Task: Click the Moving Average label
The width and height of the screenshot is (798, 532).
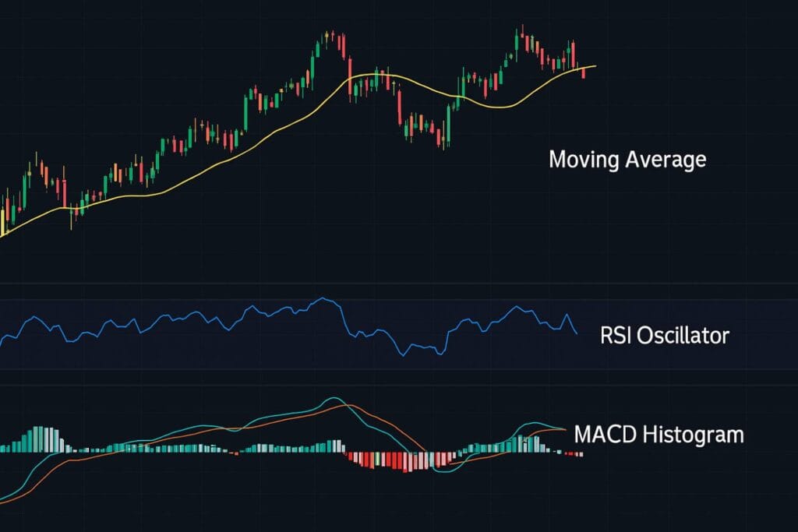Action: pyautogui.click(x=627, y=160)
